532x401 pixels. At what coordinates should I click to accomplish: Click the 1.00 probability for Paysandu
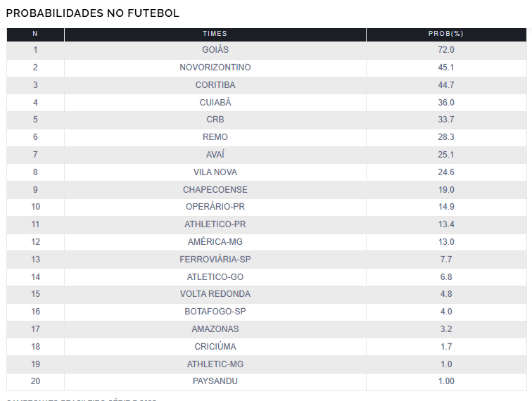446,381
